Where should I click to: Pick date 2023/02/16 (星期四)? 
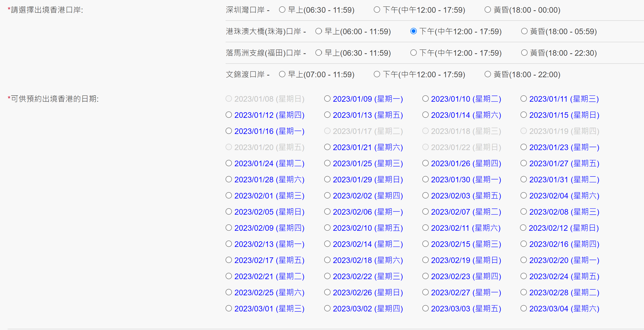(523, 244)
